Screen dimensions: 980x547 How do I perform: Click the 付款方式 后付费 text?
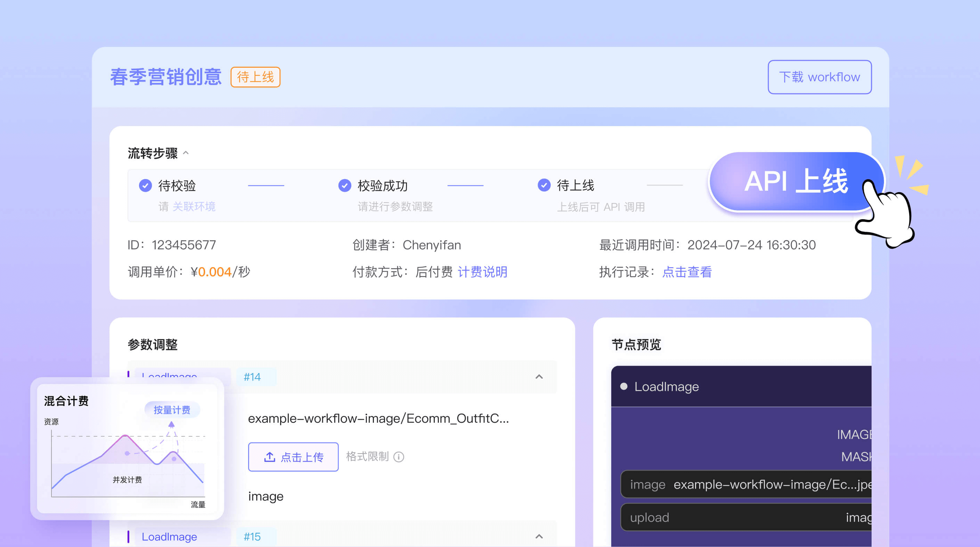click(x=402, y=272)
